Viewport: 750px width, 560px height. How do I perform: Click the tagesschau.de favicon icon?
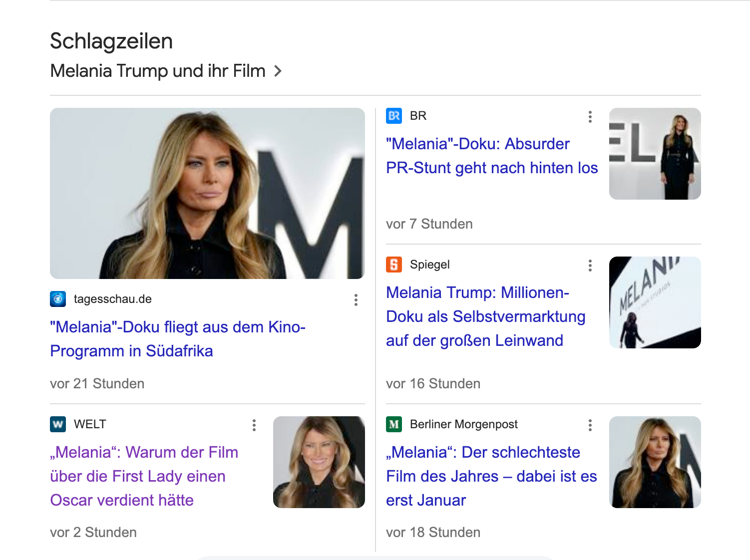(58, 299)
